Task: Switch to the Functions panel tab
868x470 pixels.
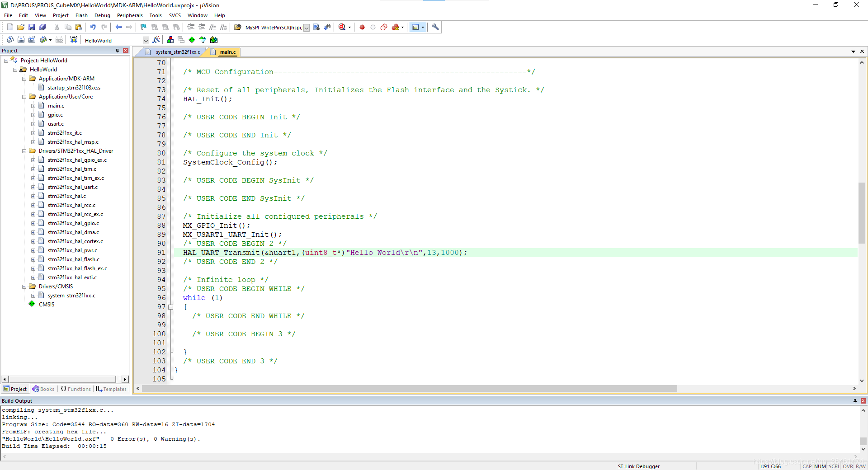Action: [x=75, y=389]
